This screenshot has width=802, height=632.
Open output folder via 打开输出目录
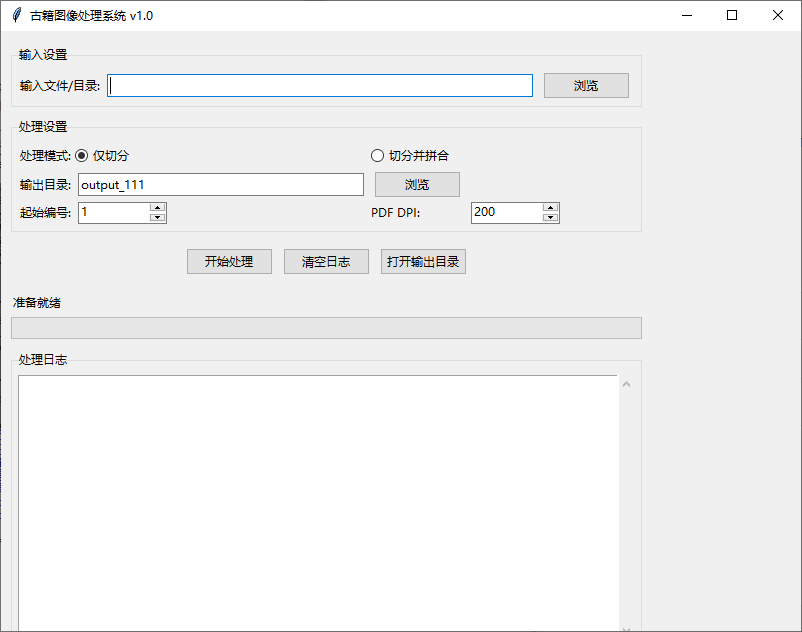coord(422,261)
